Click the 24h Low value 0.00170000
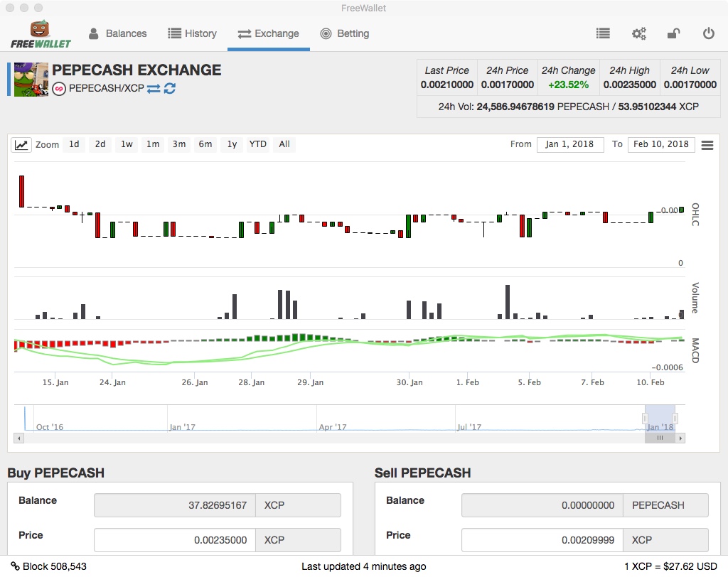728x577 pixels. [690, 85]
